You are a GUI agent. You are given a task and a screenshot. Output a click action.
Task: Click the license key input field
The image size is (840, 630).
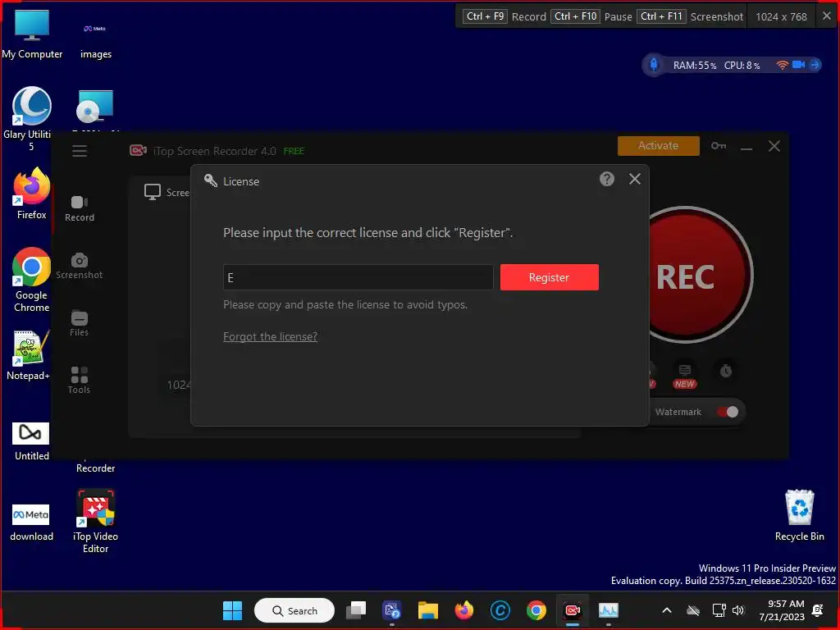pos(358,277)
